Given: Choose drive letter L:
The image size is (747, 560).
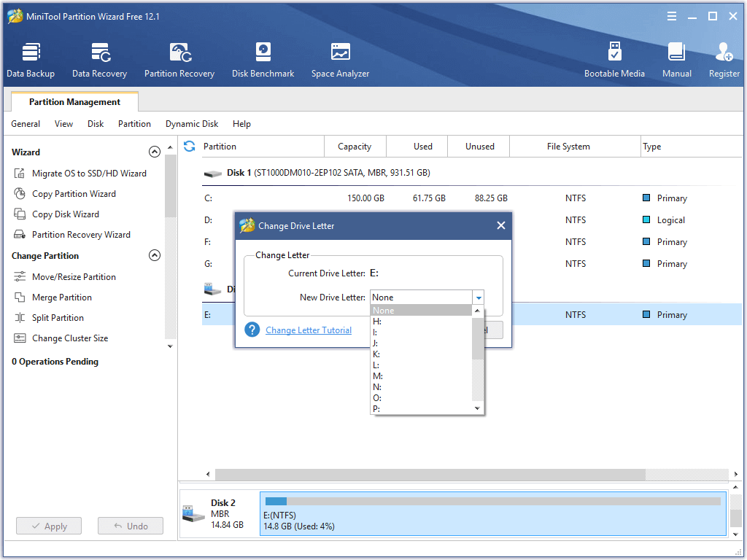Looking at the screenshot, I should (x=421, y=365).
